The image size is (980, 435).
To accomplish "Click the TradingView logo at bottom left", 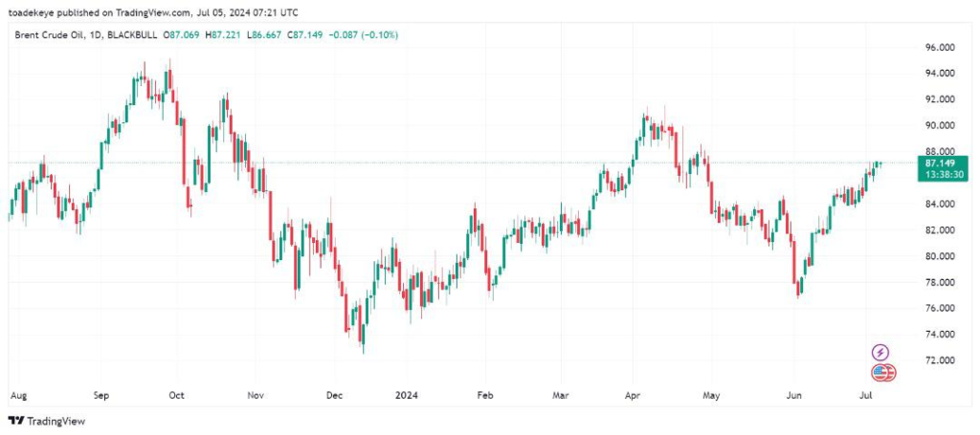I will (45, 421).
